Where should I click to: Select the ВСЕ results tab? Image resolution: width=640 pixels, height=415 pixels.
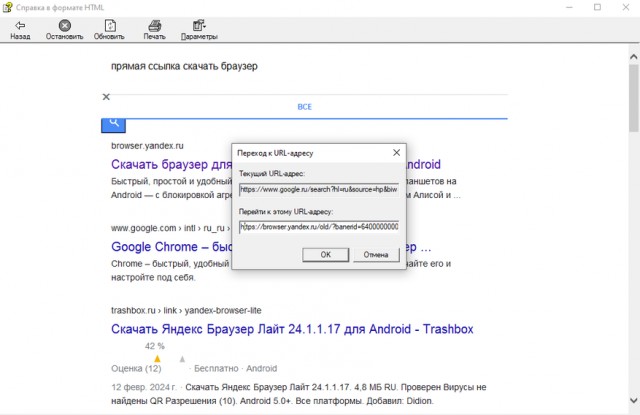(x=304, y=107)
